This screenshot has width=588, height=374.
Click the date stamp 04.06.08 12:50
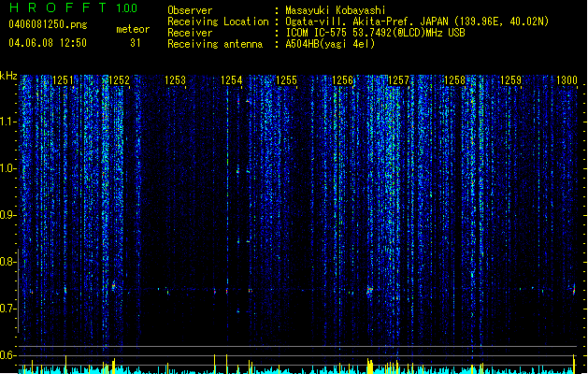[x=48, y=43]
